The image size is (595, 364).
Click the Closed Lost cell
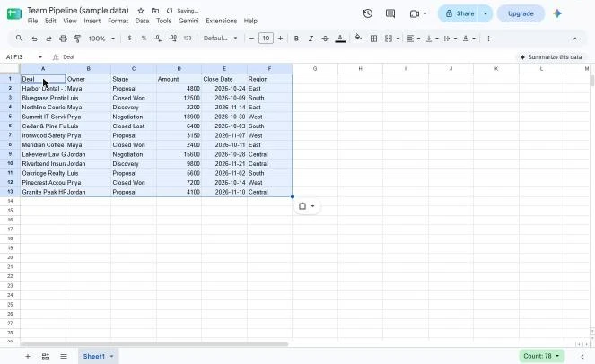coord(134,126)
